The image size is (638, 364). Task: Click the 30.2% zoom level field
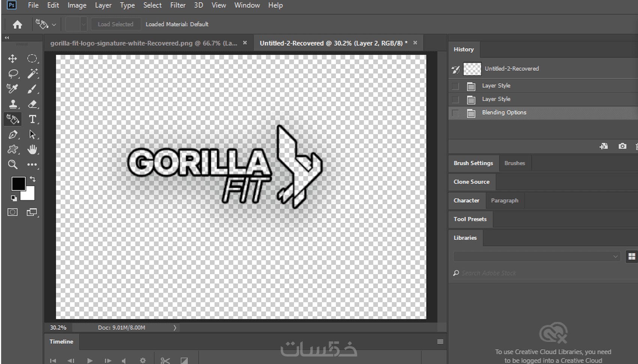(58, 328)
